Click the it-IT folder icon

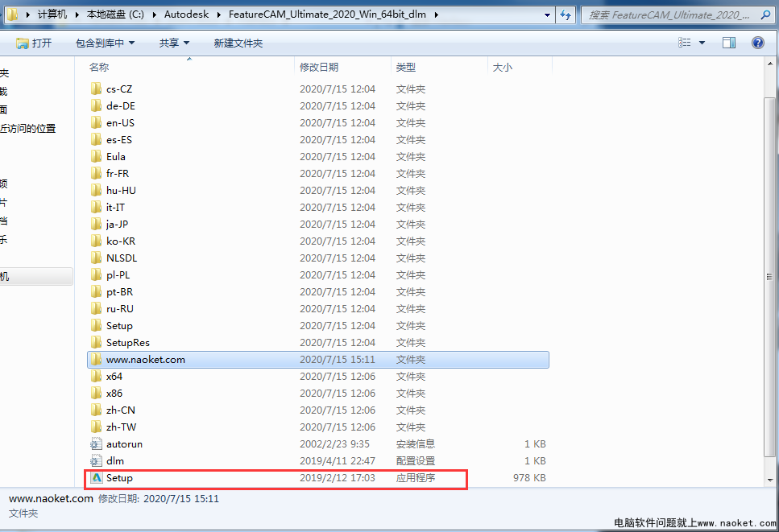point(97,207)
